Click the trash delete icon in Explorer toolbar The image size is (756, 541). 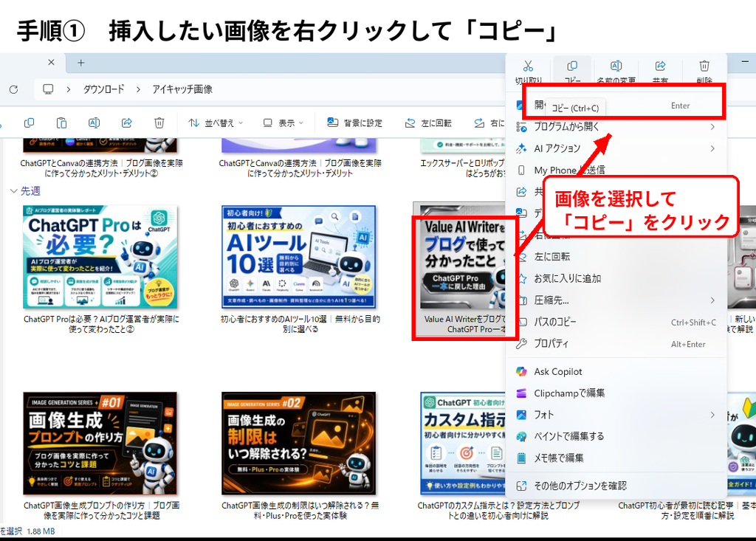[159, 123]
